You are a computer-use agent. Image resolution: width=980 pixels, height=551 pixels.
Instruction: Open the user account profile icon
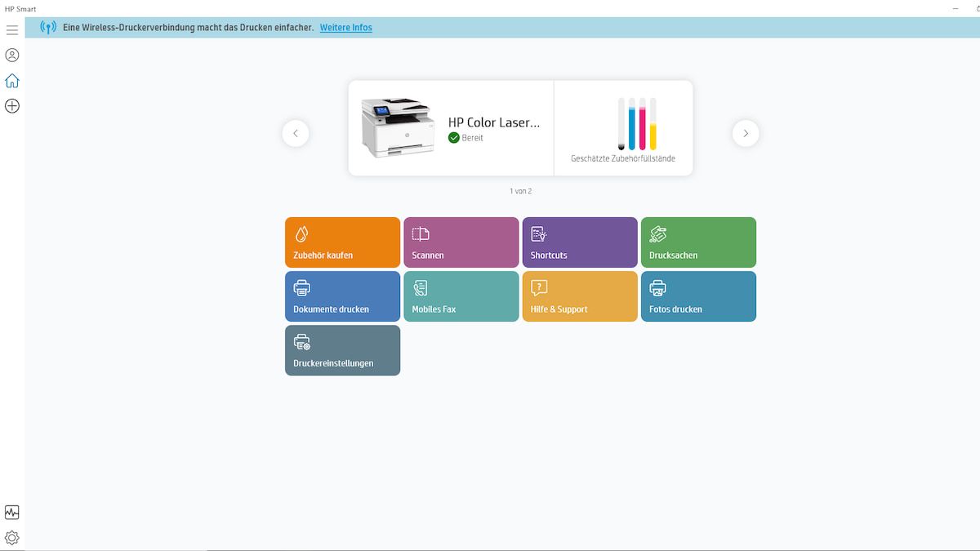click(x=12, y=56)
